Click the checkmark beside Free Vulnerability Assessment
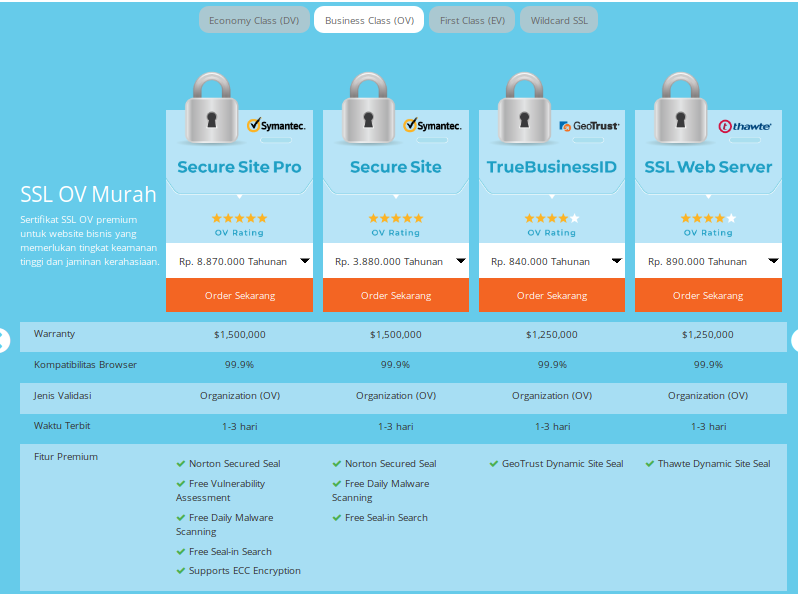 (x=181, y=484)
